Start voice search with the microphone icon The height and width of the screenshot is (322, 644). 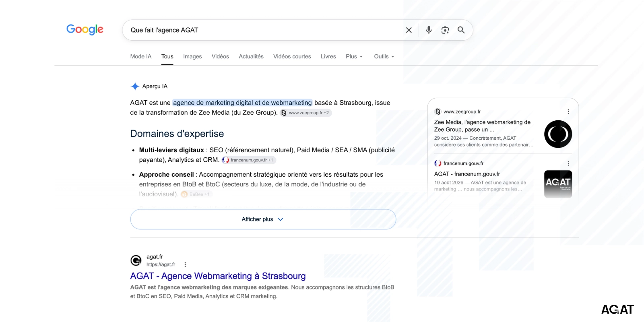429,30
